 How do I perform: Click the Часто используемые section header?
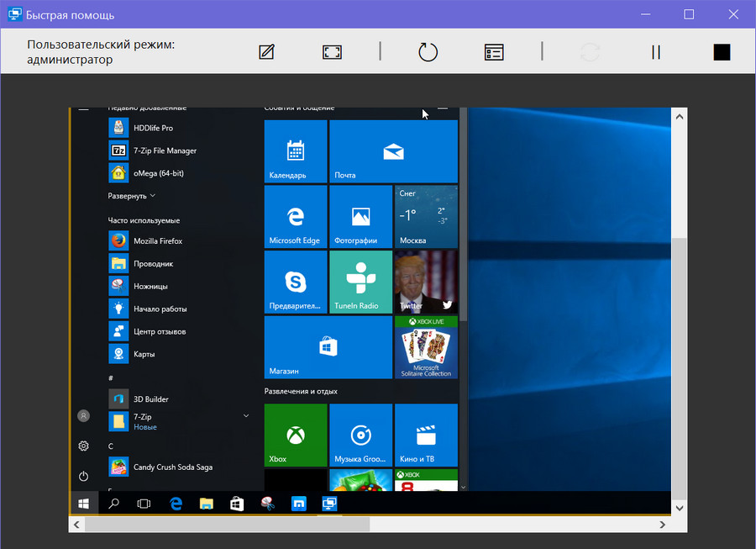[144, 220]
